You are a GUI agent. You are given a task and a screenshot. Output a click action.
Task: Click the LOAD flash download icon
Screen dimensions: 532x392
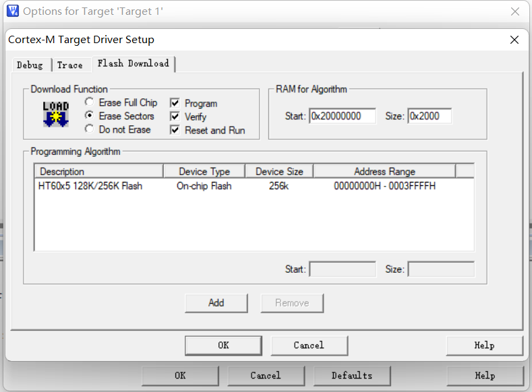click(56, 115)
